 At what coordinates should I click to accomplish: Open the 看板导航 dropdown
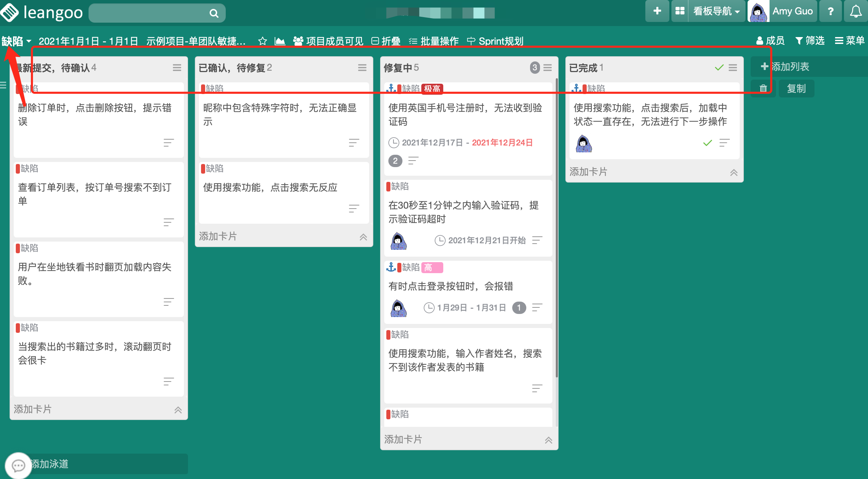716,11
